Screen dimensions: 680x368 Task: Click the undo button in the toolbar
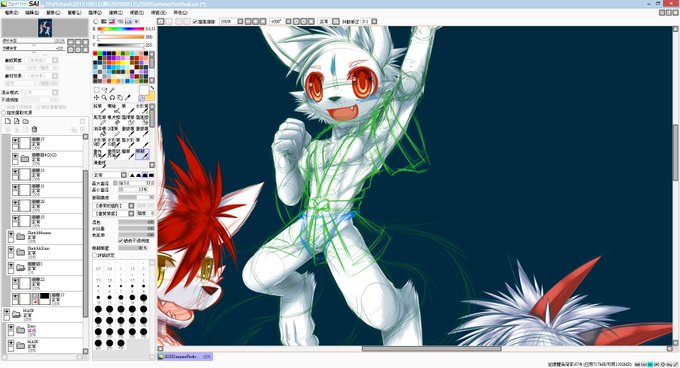pos(160,21)
